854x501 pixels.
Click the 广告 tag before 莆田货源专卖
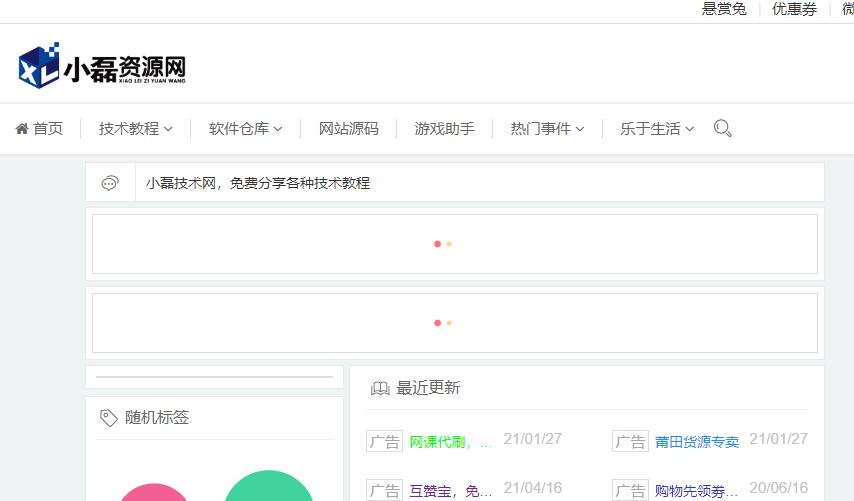click(x=630, y=442)
